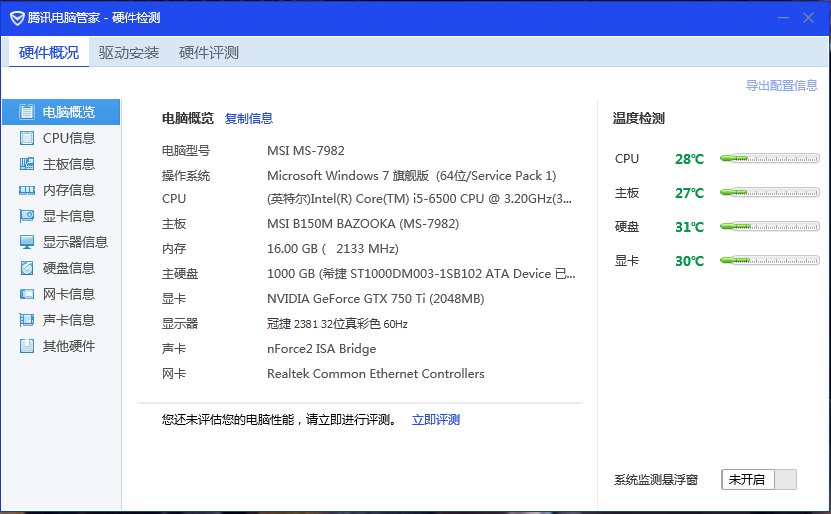Click the 复制信息 link
This screenshot has width=831, height=514.
pos(249,118)
